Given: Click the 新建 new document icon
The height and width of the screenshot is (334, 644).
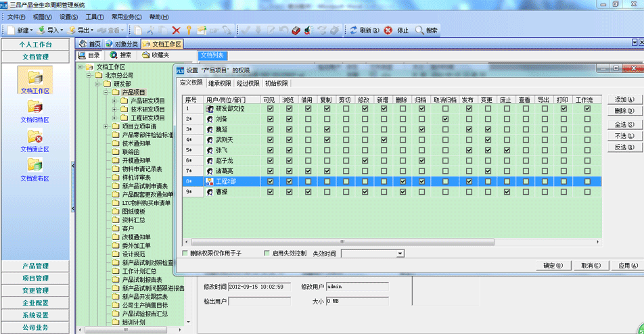Looking at the screenshot, I should (x=10, y=30).
